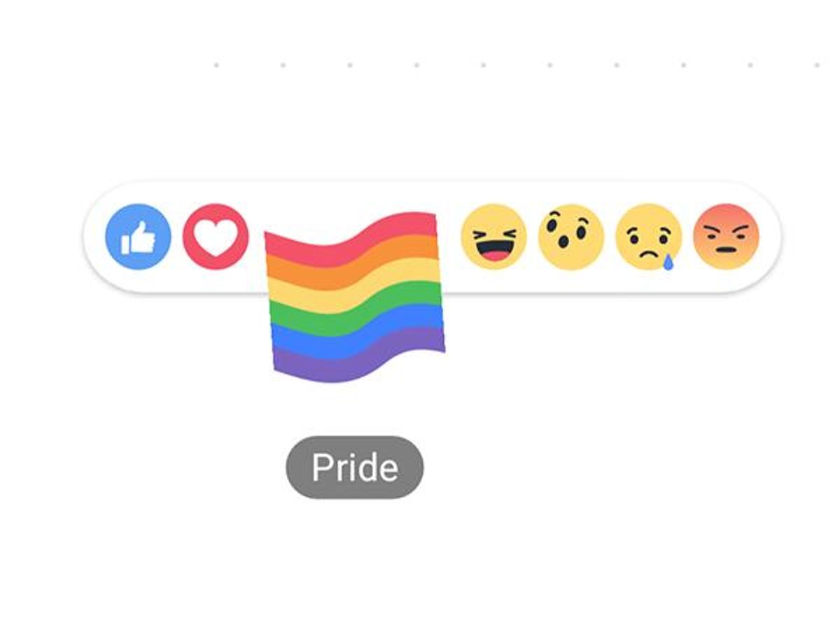Select the rainbow Pride flag reaction
Viewport: 840px width, 630px height.
click(355, 297)
